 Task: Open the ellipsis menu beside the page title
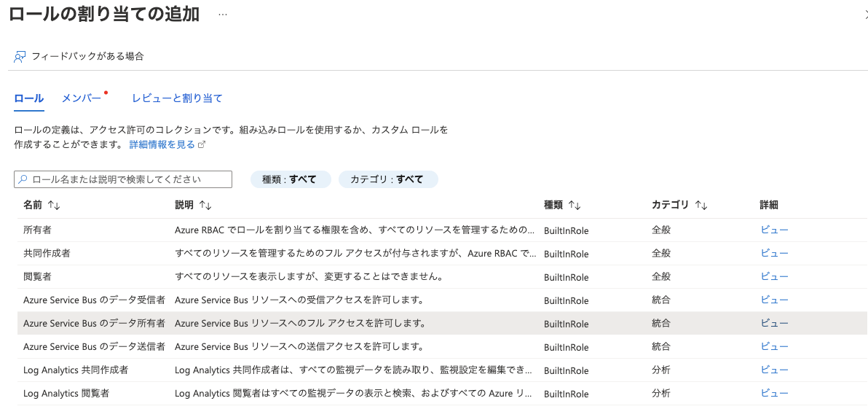click(223, 15)
